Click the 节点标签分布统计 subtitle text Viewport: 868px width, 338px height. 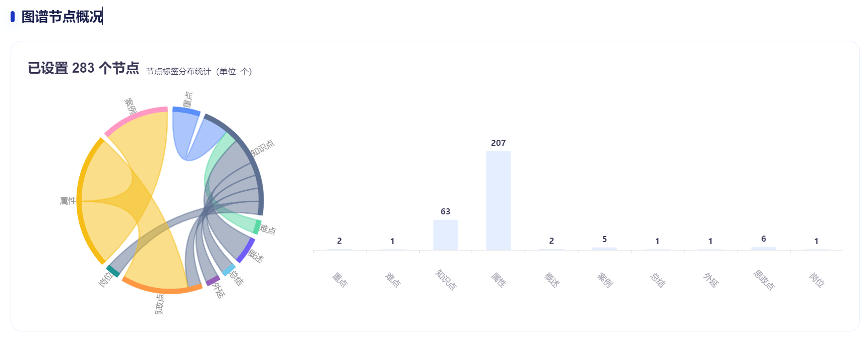click(x=178, y=72)
